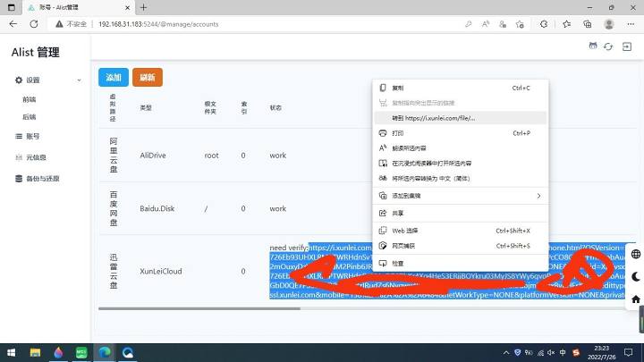Click the tab actions icon at top left

pos(11,7)
